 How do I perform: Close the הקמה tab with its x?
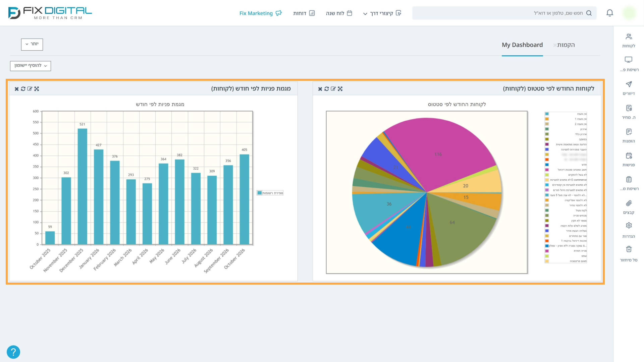(555, 45)
